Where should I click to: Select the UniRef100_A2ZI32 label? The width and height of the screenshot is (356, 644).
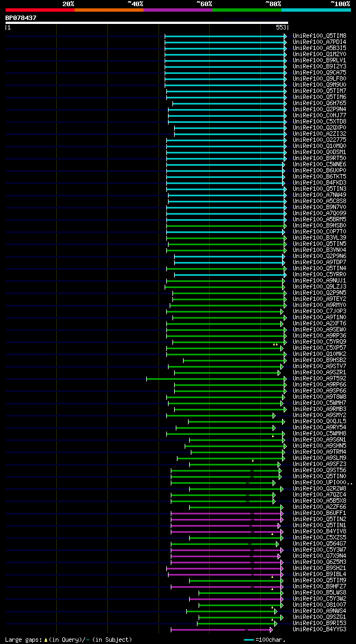point(319,134)
